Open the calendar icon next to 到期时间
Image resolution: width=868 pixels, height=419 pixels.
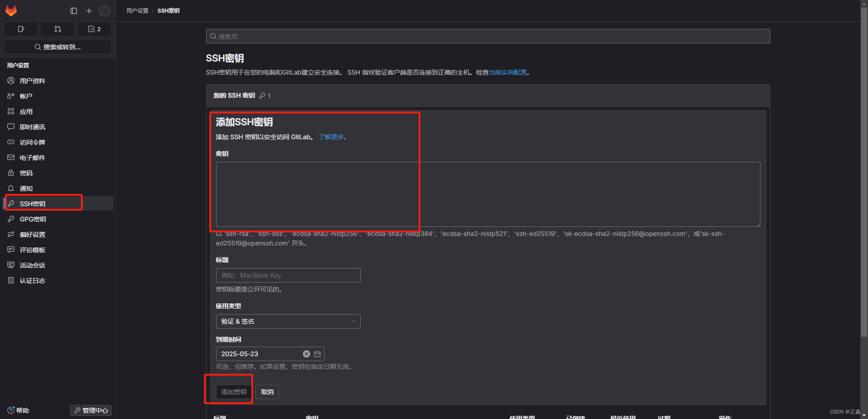coord(317,354)
